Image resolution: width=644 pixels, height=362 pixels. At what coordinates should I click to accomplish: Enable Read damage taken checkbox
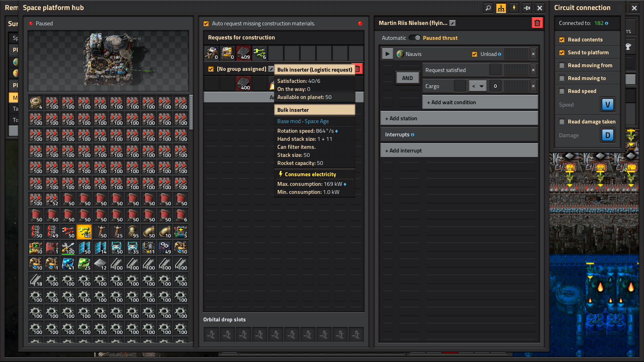click(562, 122)
